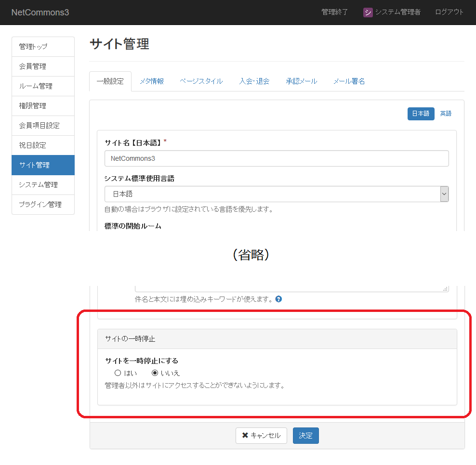Screen dimensions: 476x465
Task: Click the サイト名 input field
Action: (x=277, y=158)
